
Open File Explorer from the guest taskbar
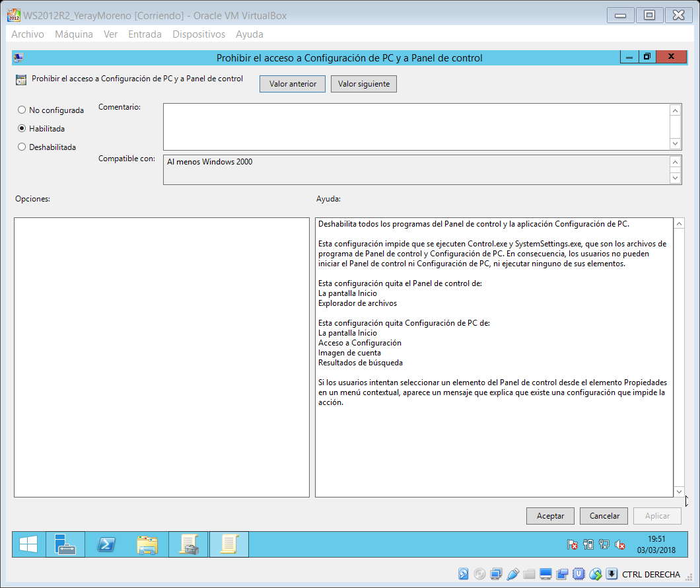pos(147,544)
